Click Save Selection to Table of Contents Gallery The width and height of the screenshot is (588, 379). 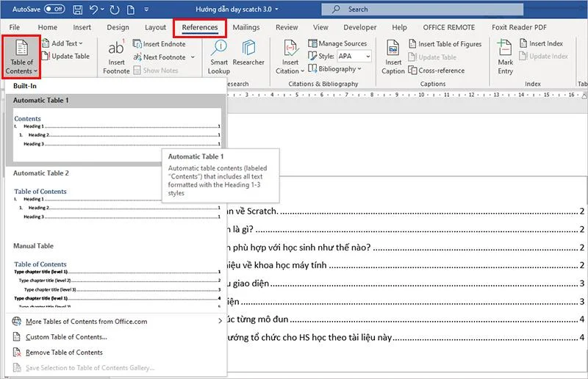[x=116, y=368]
